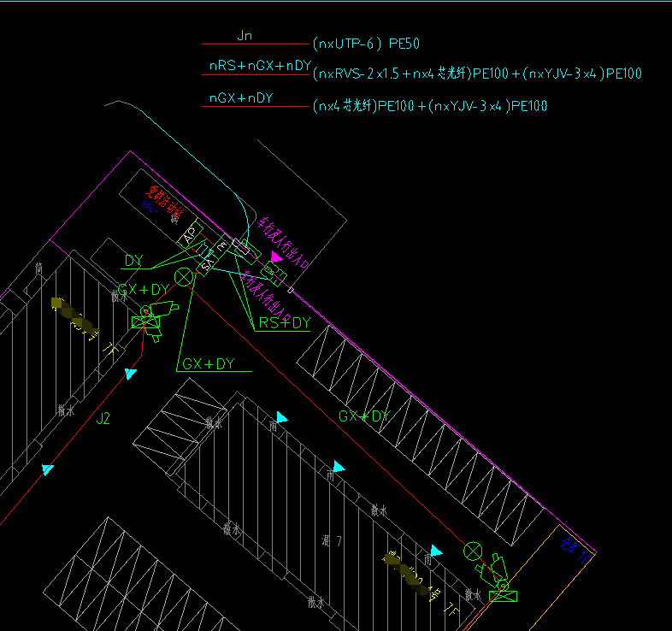Viewport: 672px width, 631px height.
Task: Click the Jn legend label
Action: [245, 35]
